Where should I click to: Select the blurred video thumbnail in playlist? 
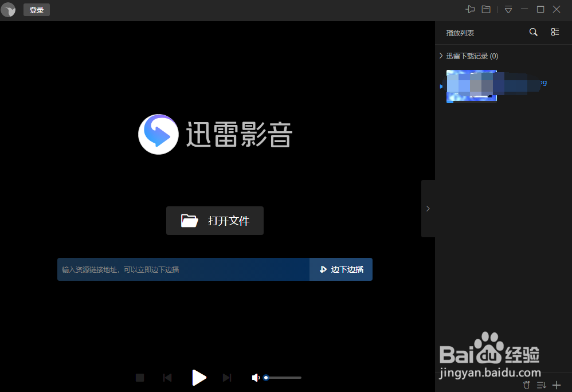(472, 87)
